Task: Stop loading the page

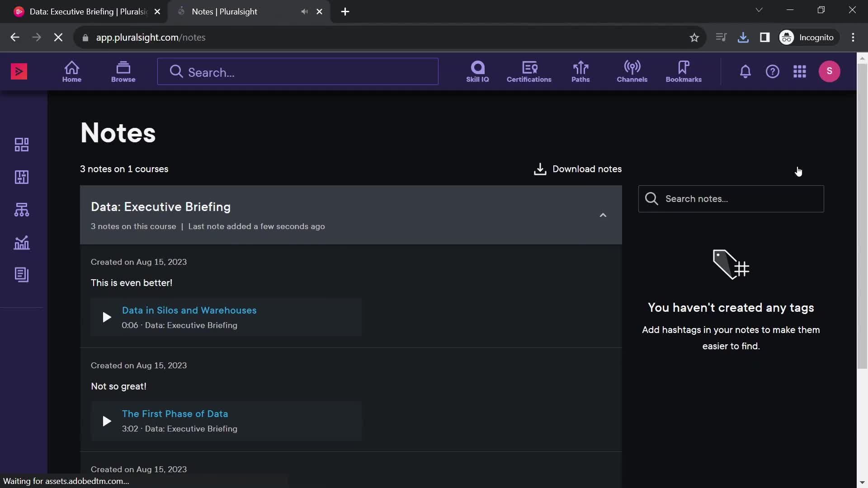Action: pyautogui.click(x=58, y=38)
